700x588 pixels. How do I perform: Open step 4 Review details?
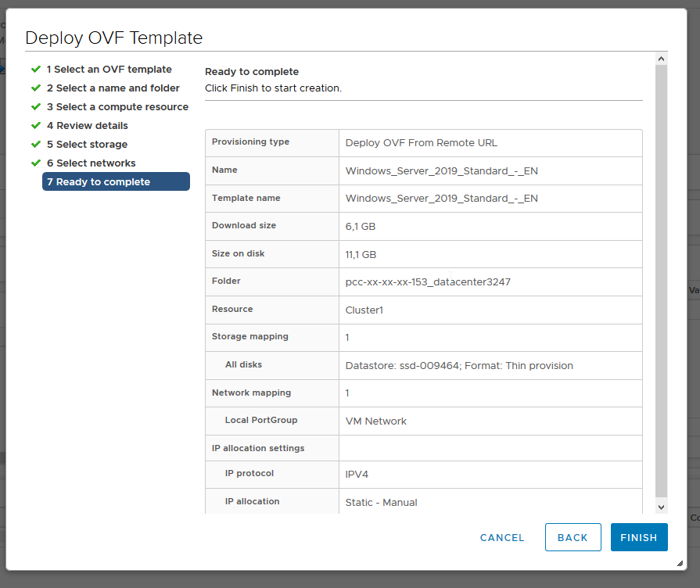tap(87, 126)
